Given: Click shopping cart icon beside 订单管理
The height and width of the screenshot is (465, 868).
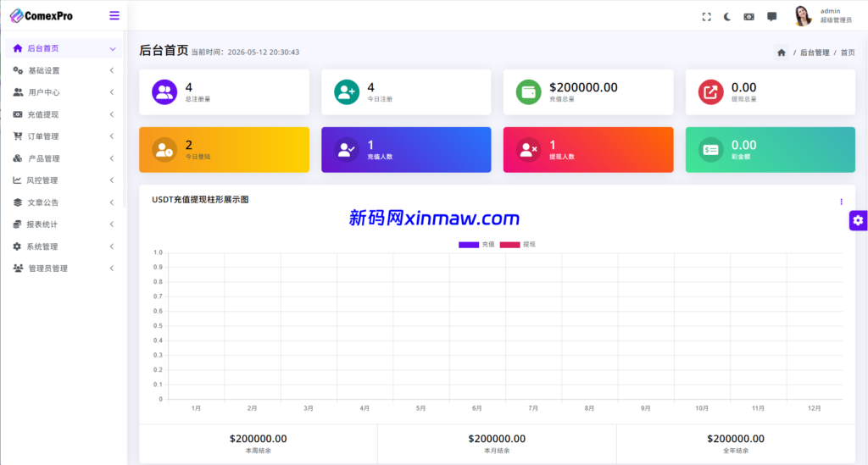Looking at the screenshot, I should click(18, 136).
